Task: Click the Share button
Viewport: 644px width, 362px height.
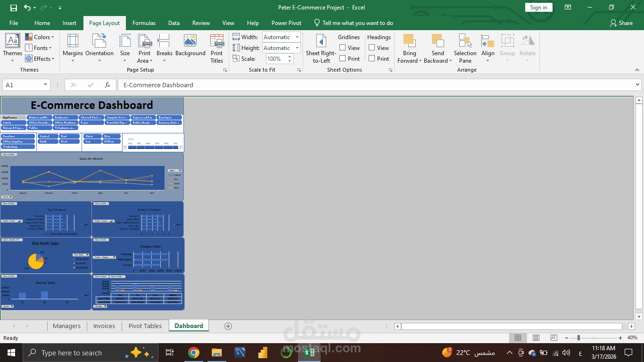Action: (x=621, y=23)
